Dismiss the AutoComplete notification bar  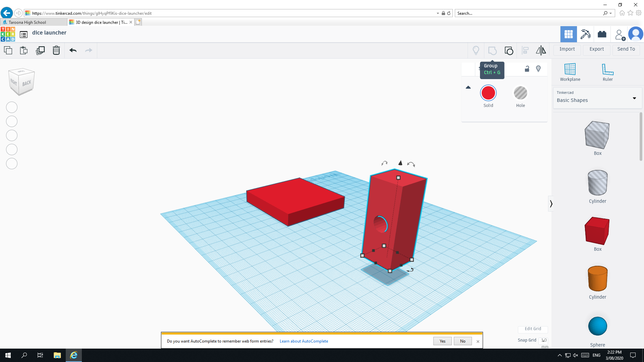pos(478,342)
